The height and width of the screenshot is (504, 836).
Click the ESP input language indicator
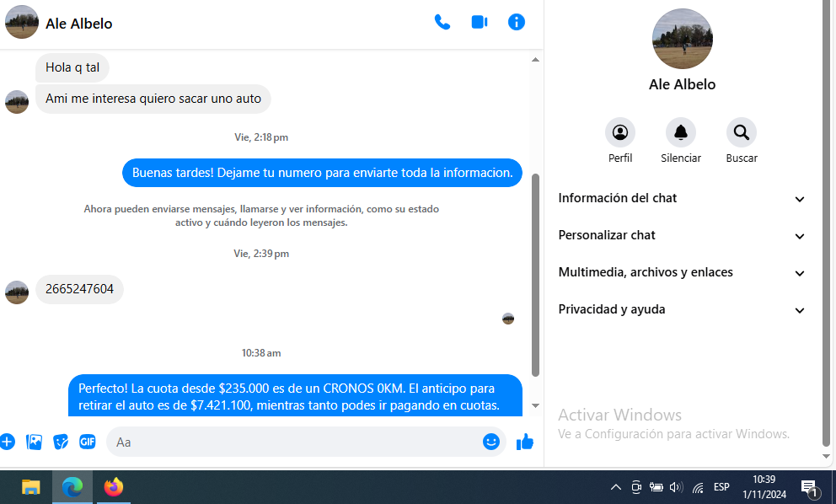point(721,487)
